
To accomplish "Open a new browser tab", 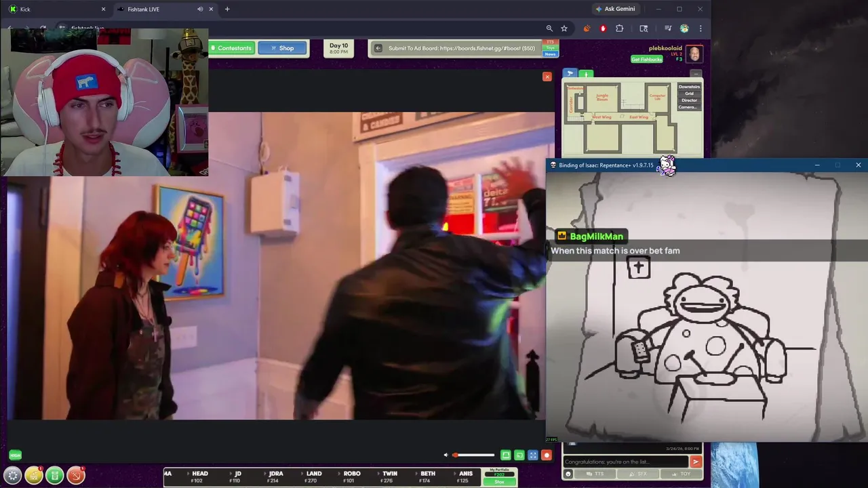I will pyautogui.click(x=227, y=9).
